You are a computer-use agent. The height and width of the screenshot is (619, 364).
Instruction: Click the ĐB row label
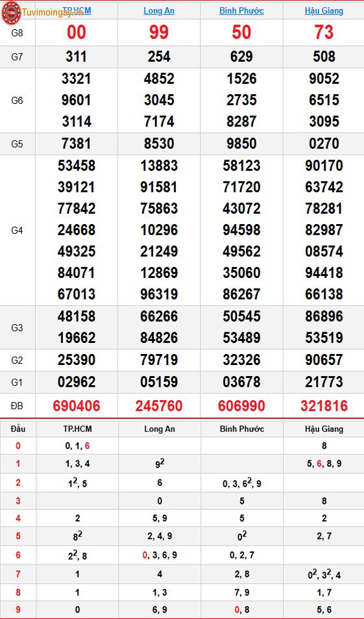click(17, 406)
